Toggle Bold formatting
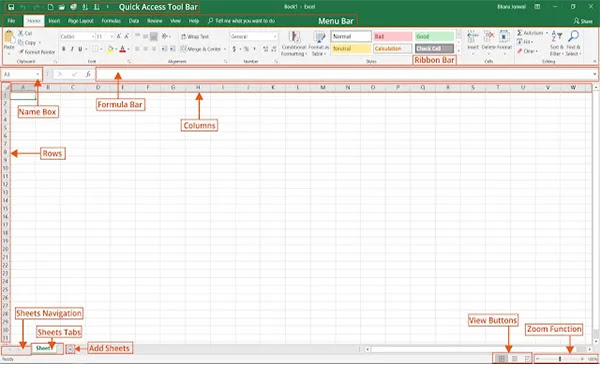Screen dimensions: 600x375 [64, 49]
